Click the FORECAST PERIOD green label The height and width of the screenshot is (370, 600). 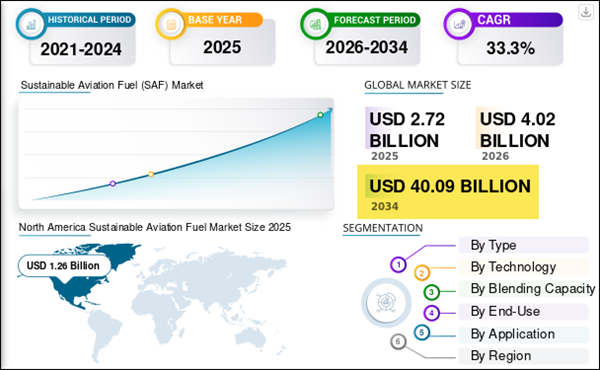(375, 20)
